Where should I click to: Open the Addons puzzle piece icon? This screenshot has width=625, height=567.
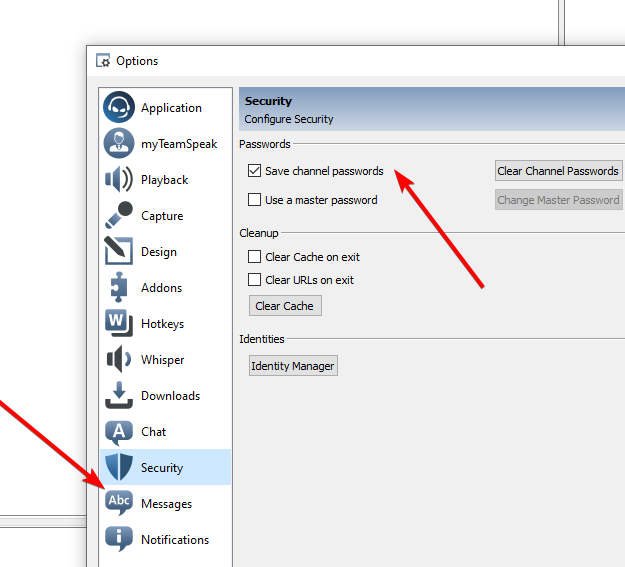pyautogui.click(x=119, y=288)
